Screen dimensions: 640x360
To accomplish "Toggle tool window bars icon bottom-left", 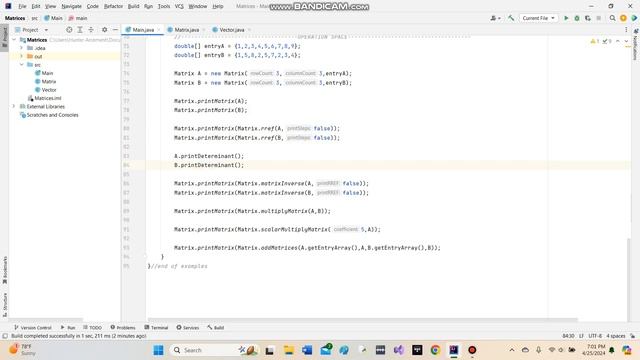I will coord(5,336).
